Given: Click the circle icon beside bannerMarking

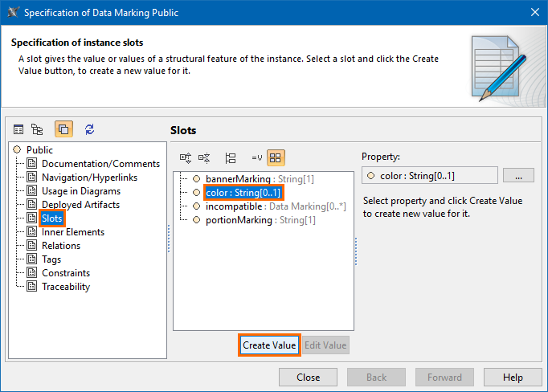Looking at the screenshot, I should (x=196, y=179).
